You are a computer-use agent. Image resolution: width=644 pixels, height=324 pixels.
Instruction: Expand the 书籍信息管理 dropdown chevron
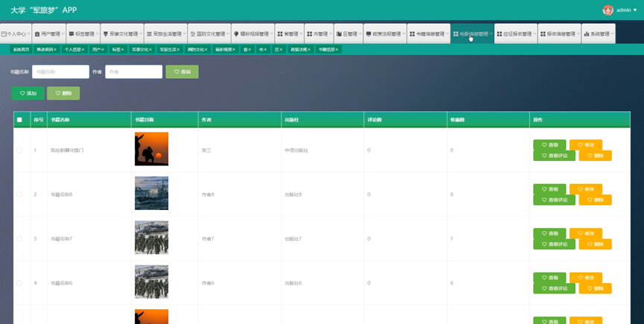coord(447,34)
